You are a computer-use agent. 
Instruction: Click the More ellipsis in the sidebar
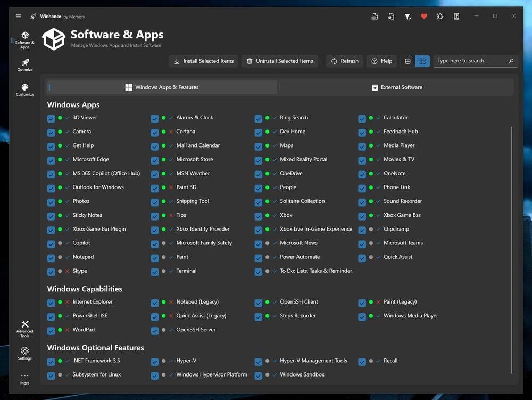(x=24, y=377)
